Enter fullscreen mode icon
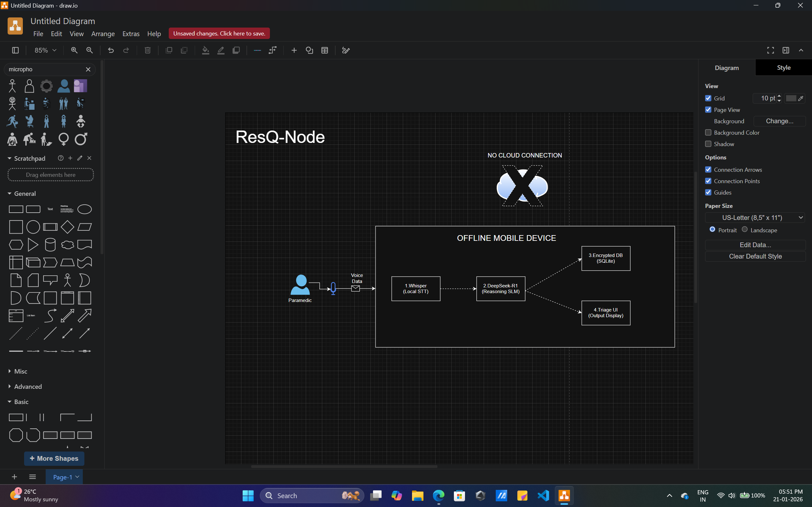This screenshot has height=507, width=812. coord(770,50)
